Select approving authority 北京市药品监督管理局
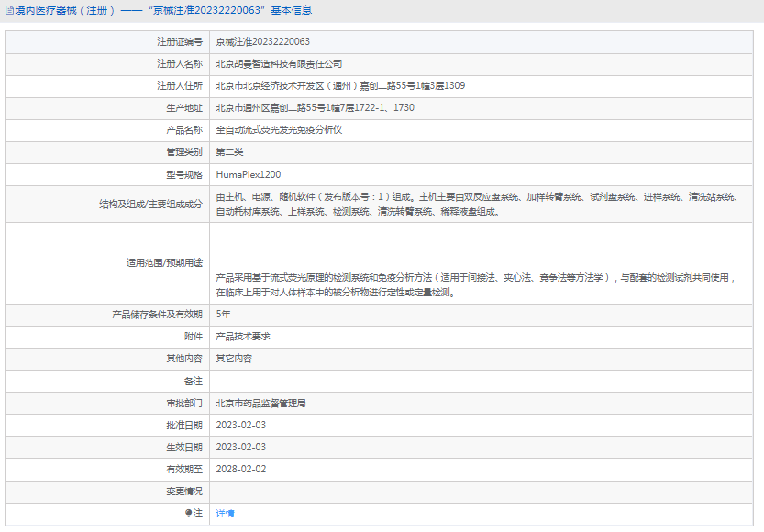764x532 pixels. [x=260, y=403]
